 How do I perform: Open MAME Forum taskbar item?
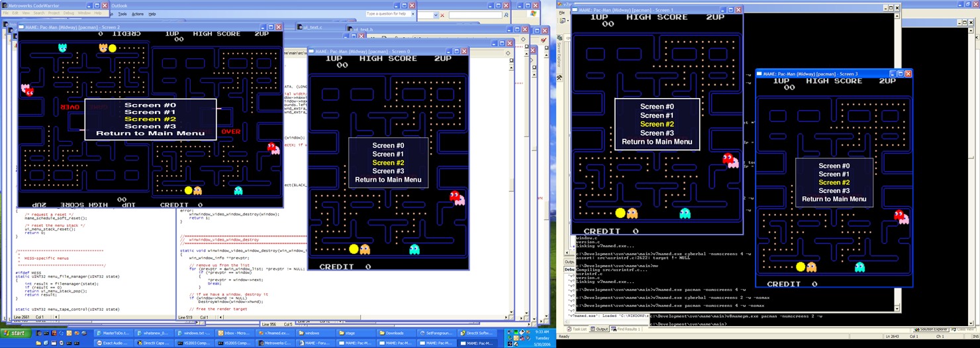point(315,343)
